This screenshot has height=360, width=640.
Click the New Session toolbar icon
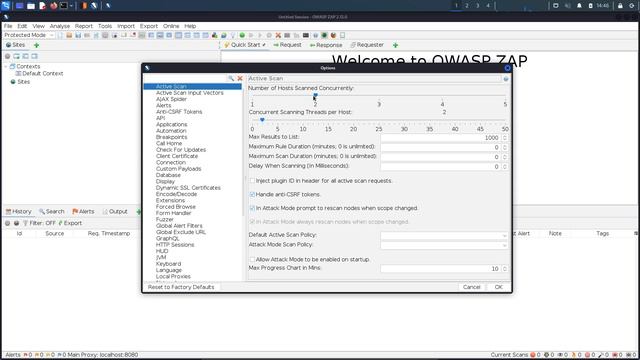(x=60, y=35)
